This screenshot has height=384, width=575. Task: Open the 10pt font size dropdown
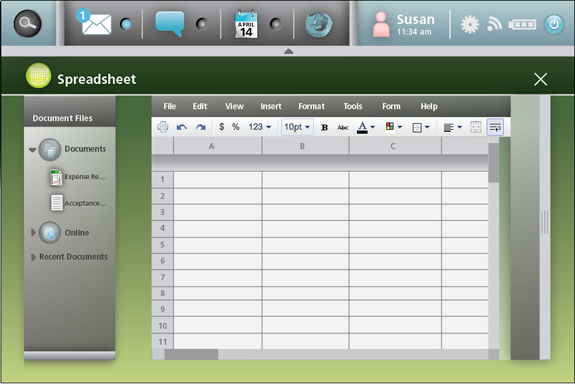click(297, 127)
